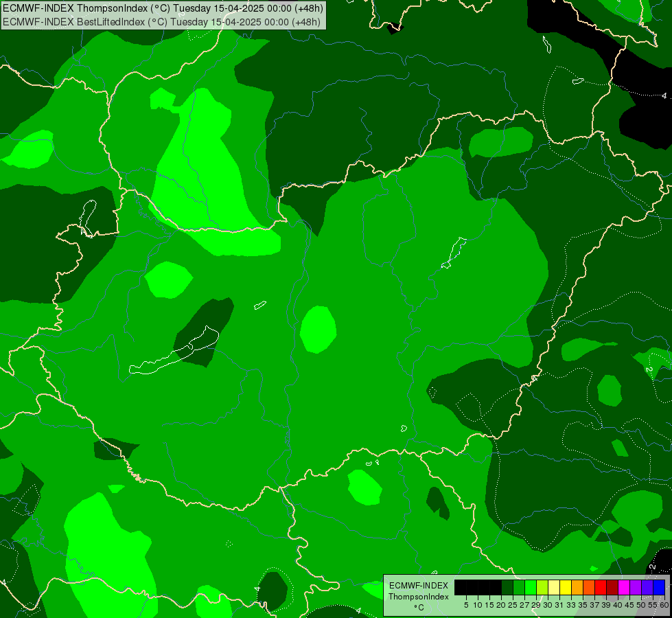Click the medium green 25–27 legend swatch

519,587
